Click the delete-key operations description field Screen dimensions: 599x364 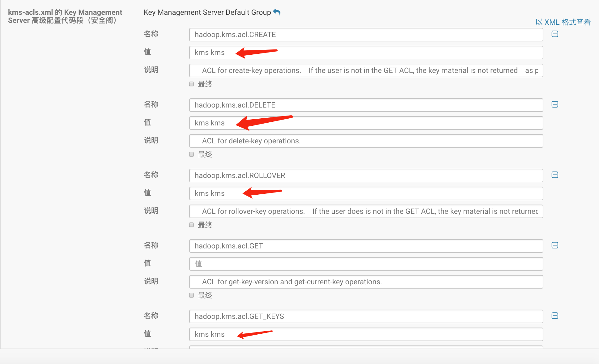coord(366,141)
